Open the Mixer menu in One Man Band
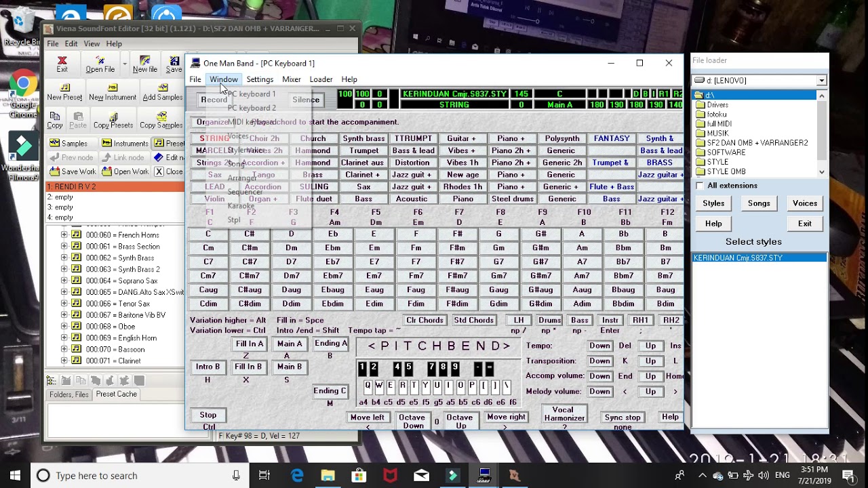This screenshot has width=868, height=488. click(292, 79)
